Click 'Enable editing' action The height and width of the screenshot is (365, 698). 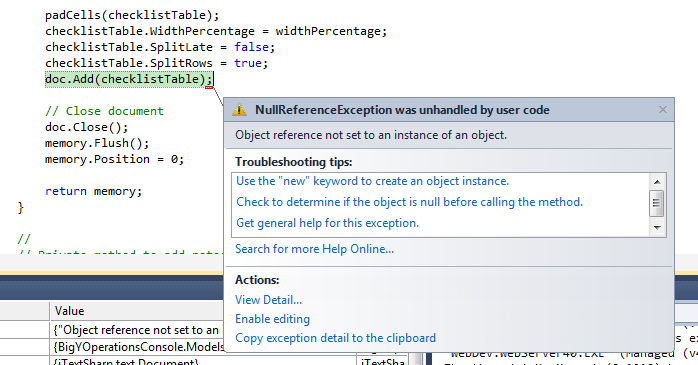[x=272, y=319]
